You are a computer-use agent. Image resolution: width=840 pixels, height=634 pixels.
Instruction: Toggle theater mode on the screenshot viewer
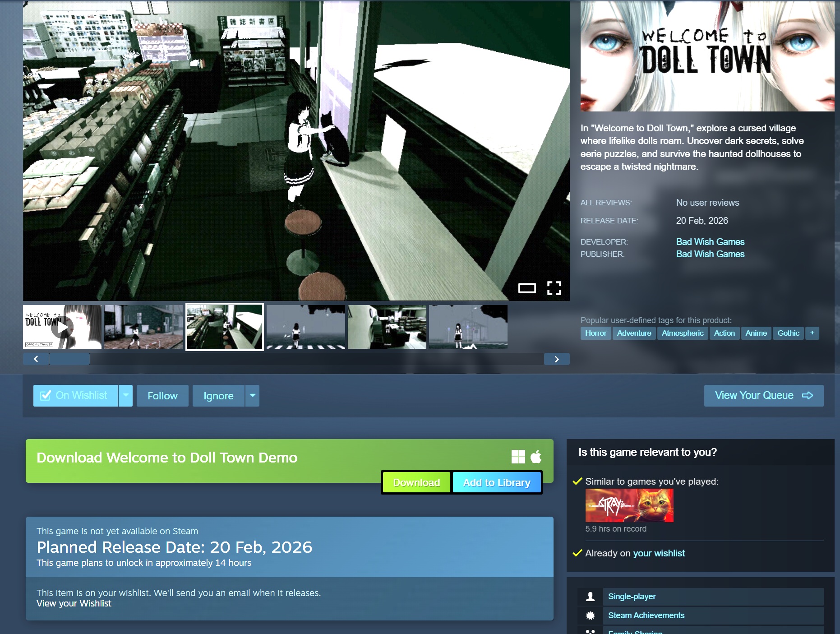(527, 288)
